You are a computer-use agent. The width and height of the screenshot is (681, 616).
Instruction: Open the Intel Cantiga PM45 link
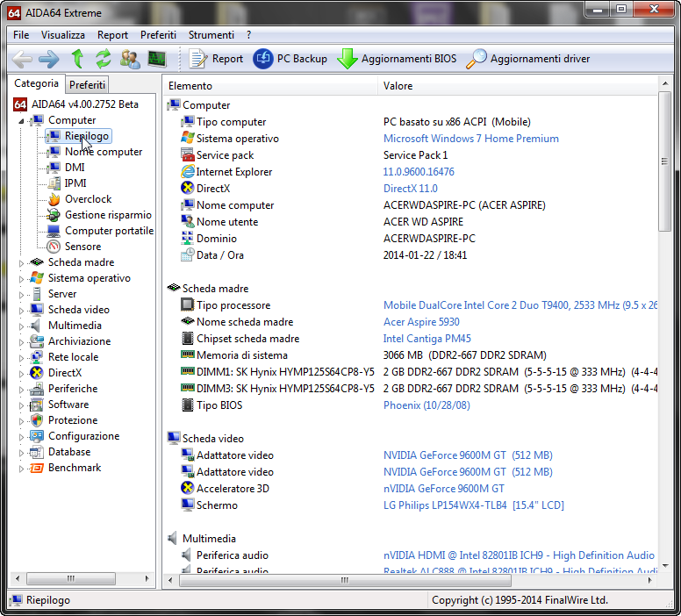pos(427,339)
